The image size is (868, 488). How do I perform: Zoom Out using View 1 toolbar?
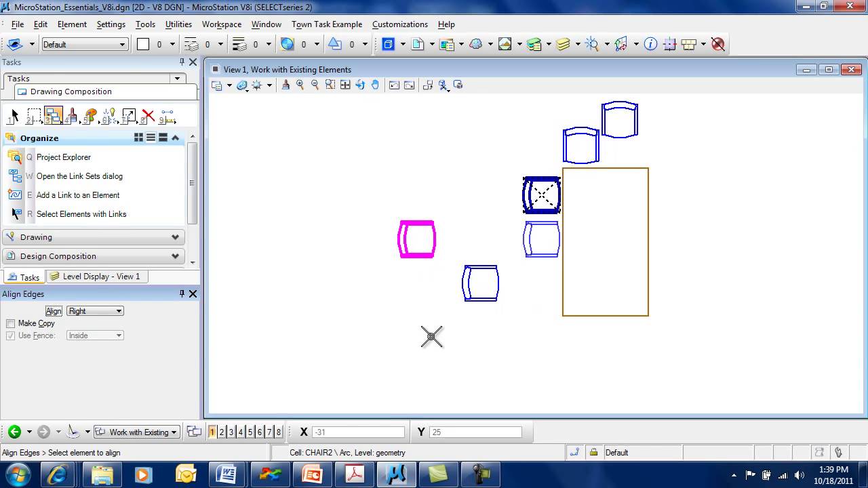[x=315, y=85]
